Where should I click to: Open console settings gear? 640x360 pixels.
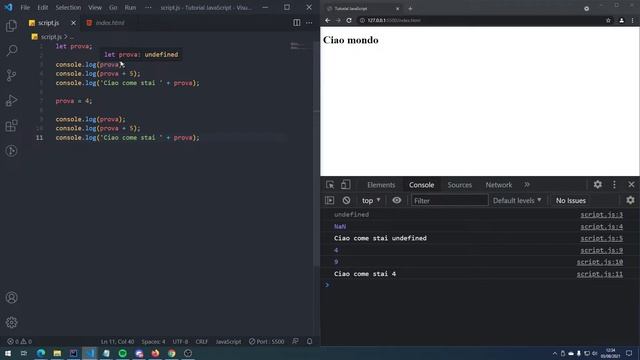[630, 200]
